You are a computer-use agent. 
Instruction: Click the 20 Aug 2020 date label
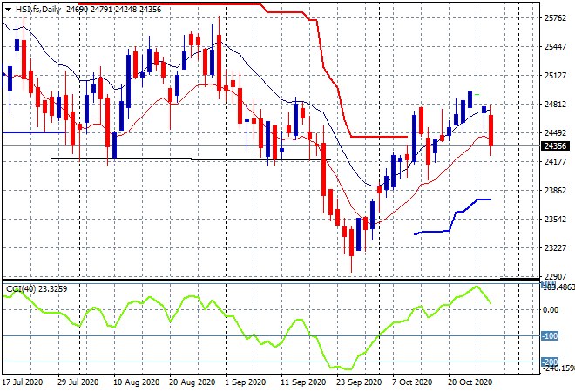tap(193, 382)
